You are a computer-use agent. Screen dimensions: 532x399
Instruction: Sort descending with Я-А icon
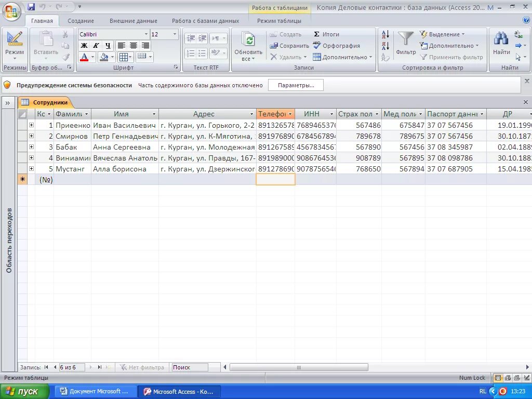(385, 46)
